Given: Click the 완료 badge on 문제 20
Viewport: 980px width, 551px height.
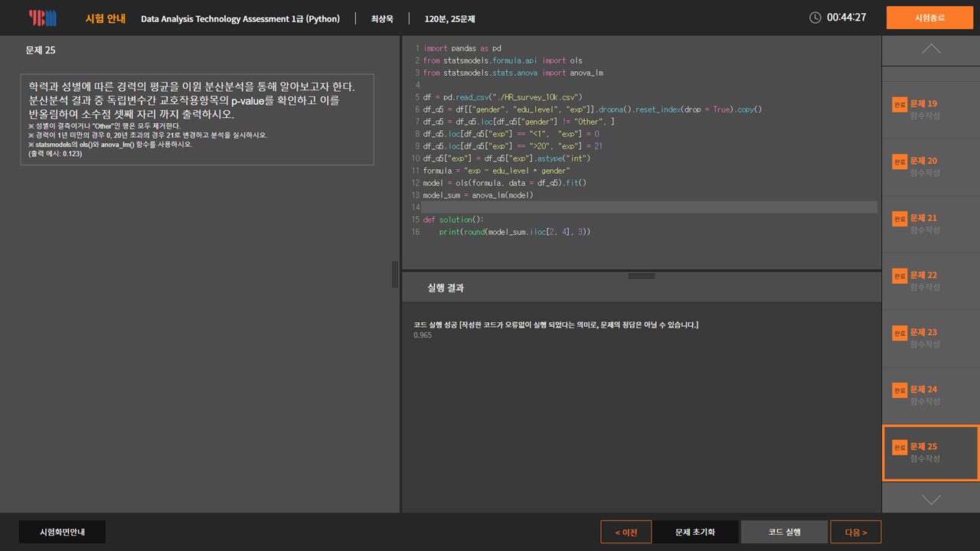Looking at the screenshot, I should point(900,161).
